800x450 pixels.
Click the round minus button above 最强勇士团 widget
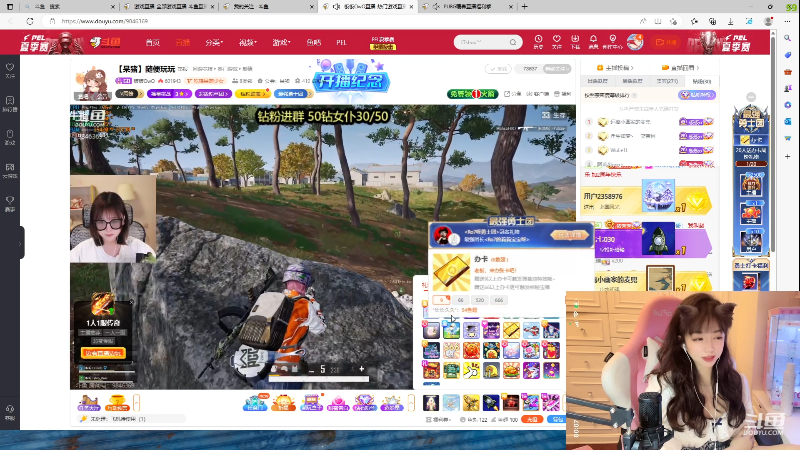(751, 97)
